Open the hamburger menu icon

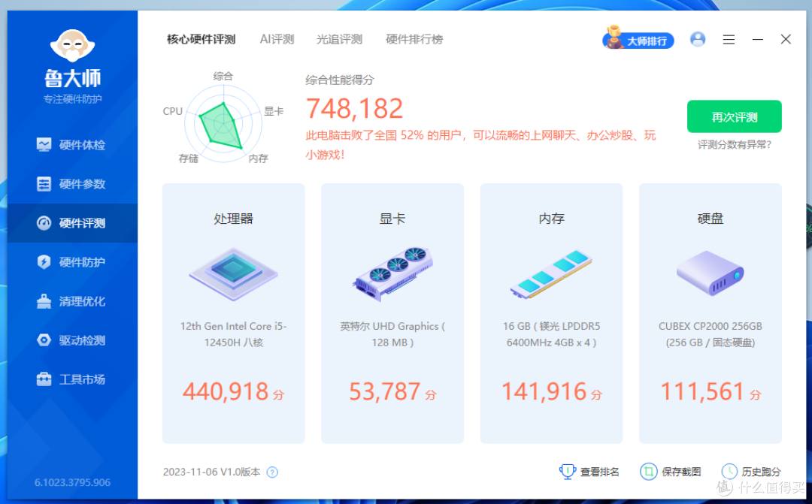(729, 39)
